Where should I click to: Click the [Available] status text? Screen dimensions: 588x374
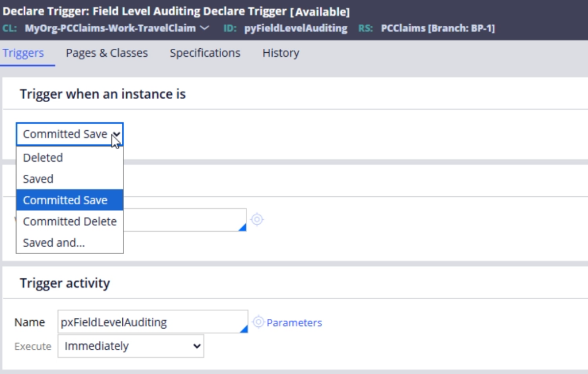coord(320,11)
